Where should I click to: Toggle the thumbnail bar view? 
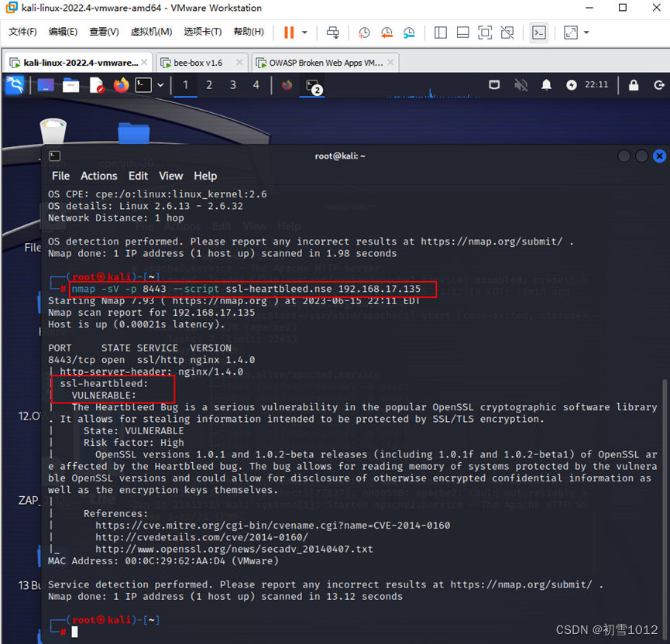point(462,33)
